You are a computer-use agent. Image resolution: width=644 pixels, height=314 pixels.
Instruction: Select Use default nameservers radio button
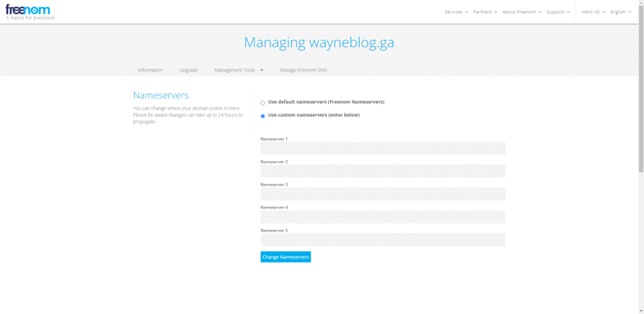(263, 102)
